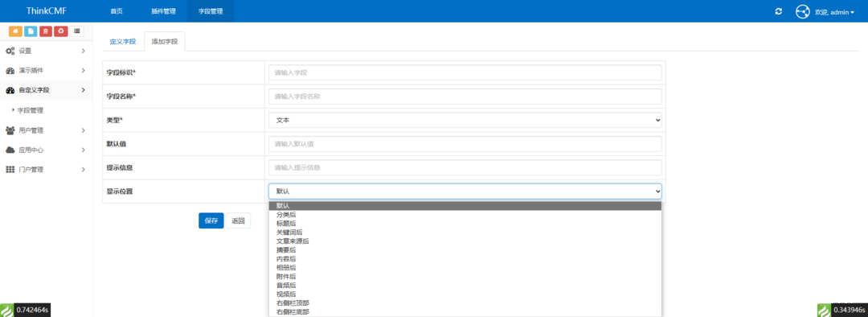Click the admin avatar icon
868x317 pixels.
click(x=803, y=11)
